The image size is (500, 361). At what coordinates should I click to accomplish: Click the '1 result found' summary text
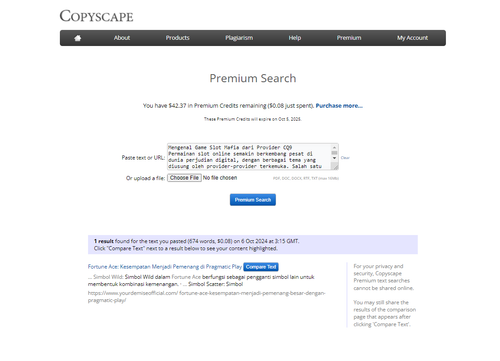(196, 241)
